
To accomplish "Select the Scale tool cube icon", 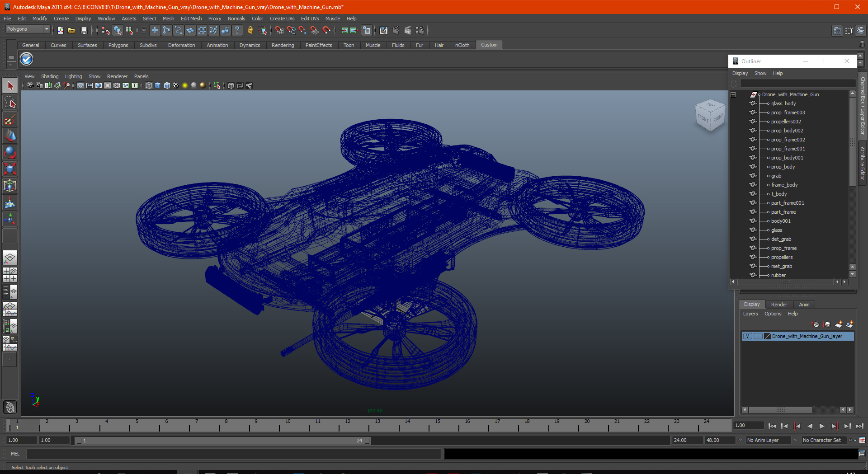I will click(x=10, y=169).
